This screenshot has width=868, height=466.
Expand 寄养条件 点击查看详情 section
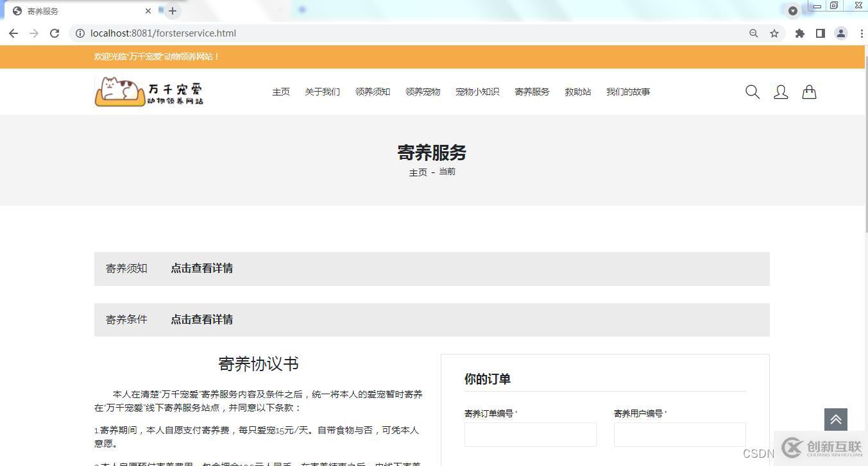point(201,320)
